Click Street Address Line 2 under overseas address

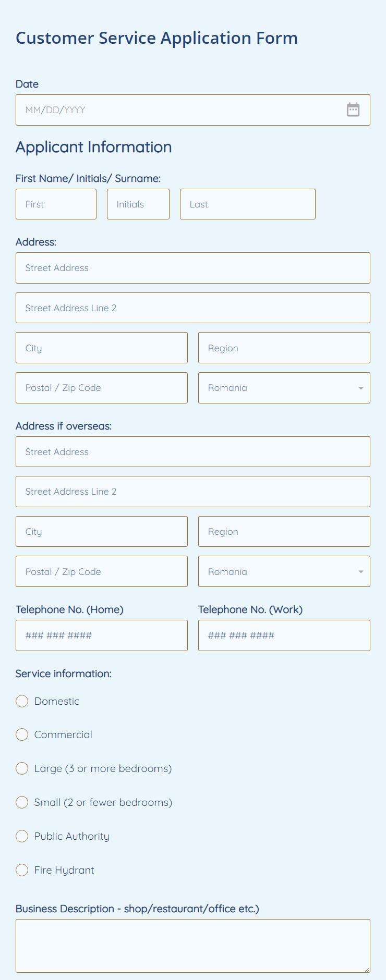pyautogui.click(x=192, y=491)
